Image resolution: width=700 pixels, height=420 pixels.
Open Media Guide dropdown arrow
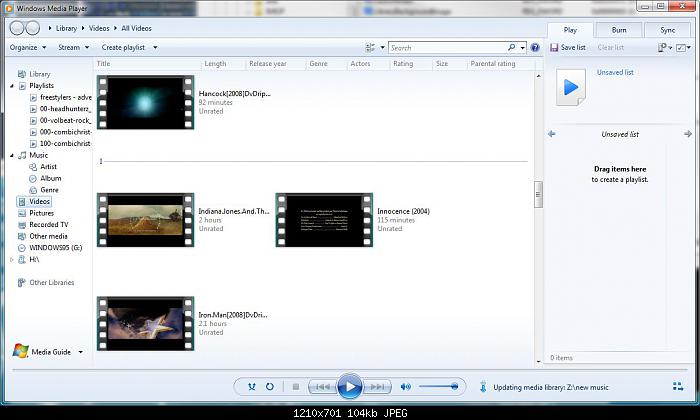point(81,352)
